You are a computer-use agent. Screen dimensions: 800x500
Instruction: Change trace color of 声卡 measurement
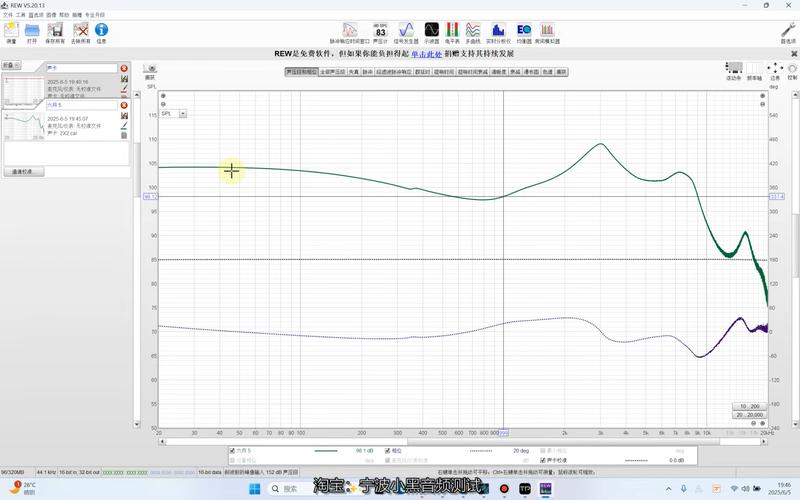(124, 88)
